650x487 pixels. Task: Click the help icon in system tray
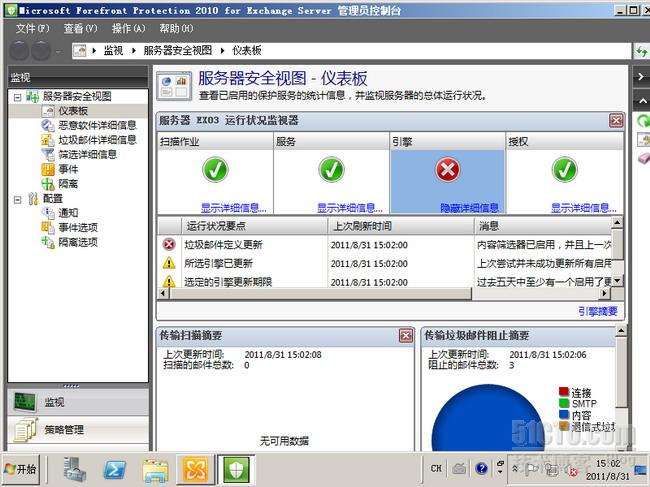point(481,468)
